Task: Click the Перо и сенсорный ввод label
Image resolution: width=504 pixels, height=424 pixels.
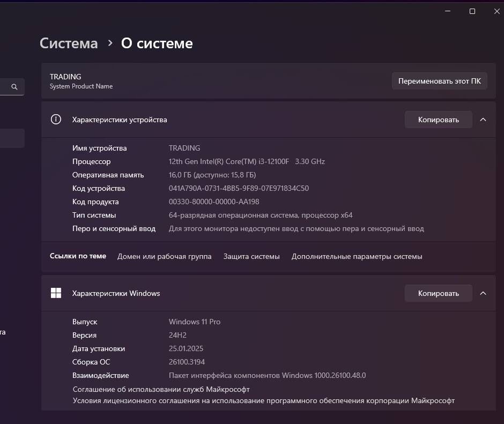Action: 114,228
